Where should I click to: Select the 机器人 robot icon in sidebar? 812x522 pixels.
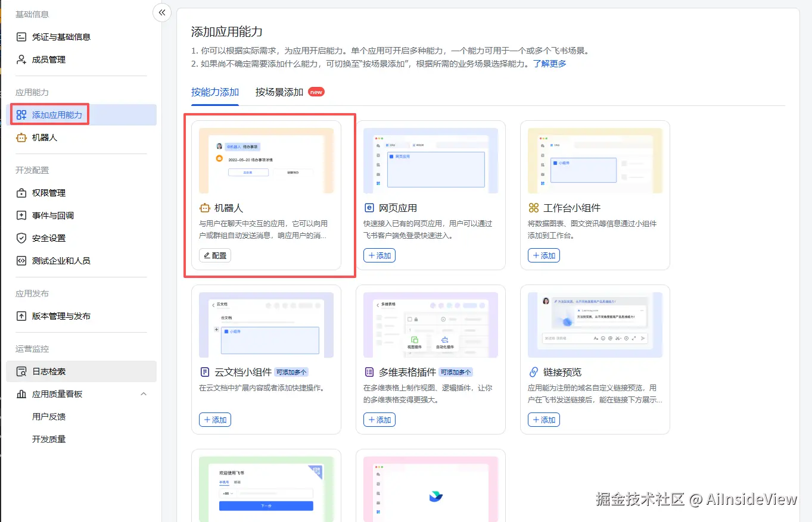[x=21, y=137]
